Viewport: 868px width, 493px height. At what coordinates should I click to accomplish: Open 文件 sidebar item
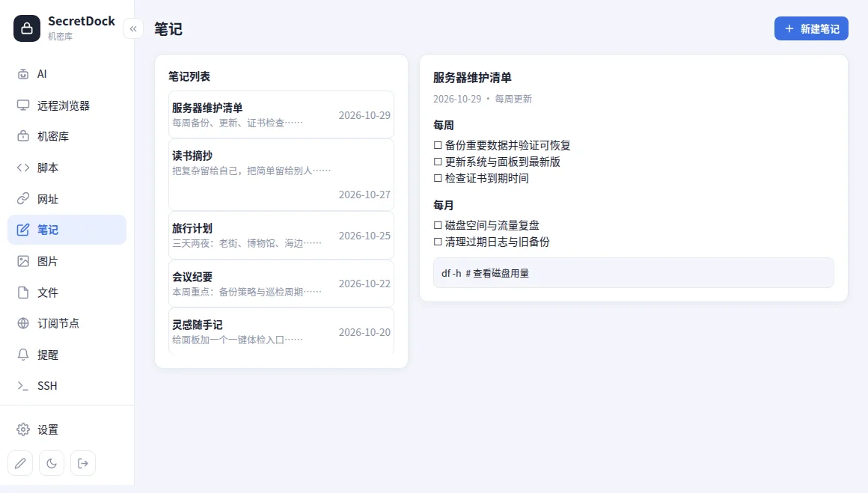[x=67, y=293]
